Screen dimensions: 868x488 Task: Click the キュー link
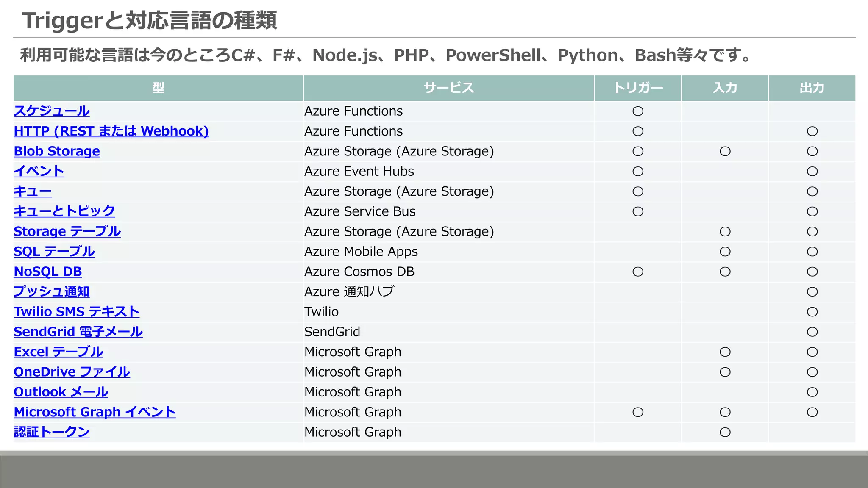[x=33, y=191]
